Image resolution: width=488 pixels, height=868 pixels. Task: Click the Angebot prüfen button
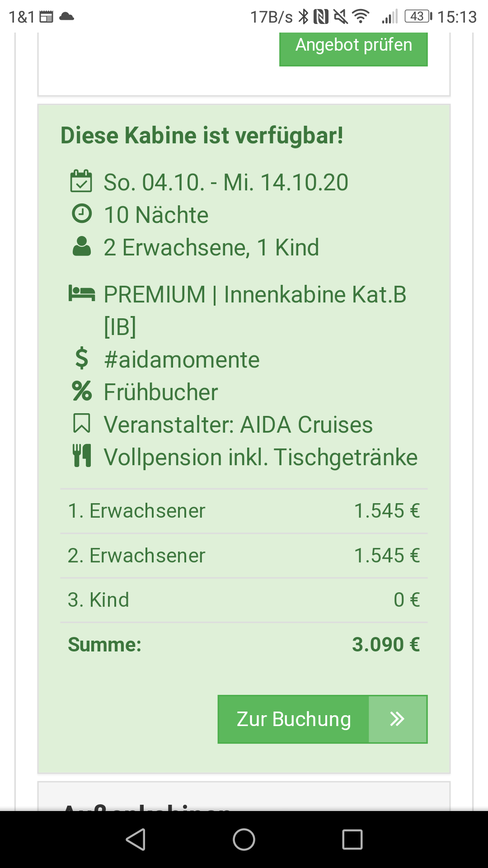point(353,46)
